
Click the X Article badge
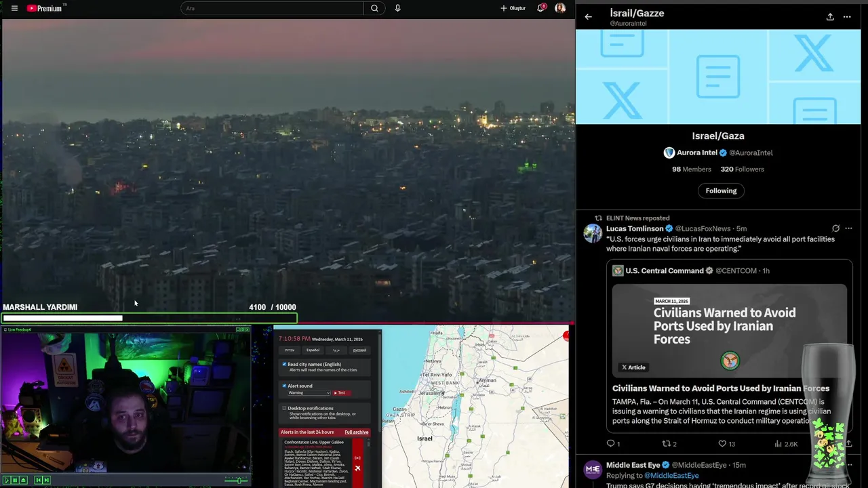point(633,367)
